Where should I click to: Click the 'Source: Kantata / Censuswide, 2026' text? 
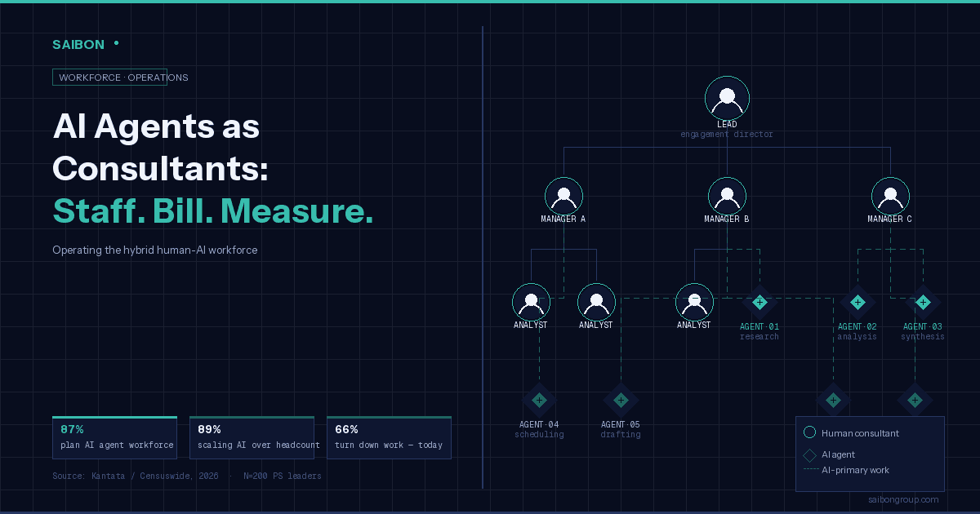[136, 476]
